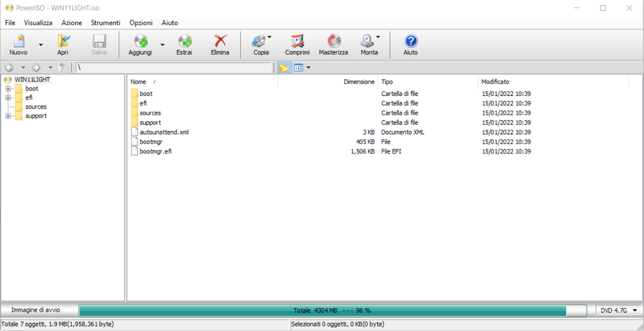This screenshot has height=331, width=644.
Task: Click the Copia toolbar icon
Action: [x=259, y=41]
